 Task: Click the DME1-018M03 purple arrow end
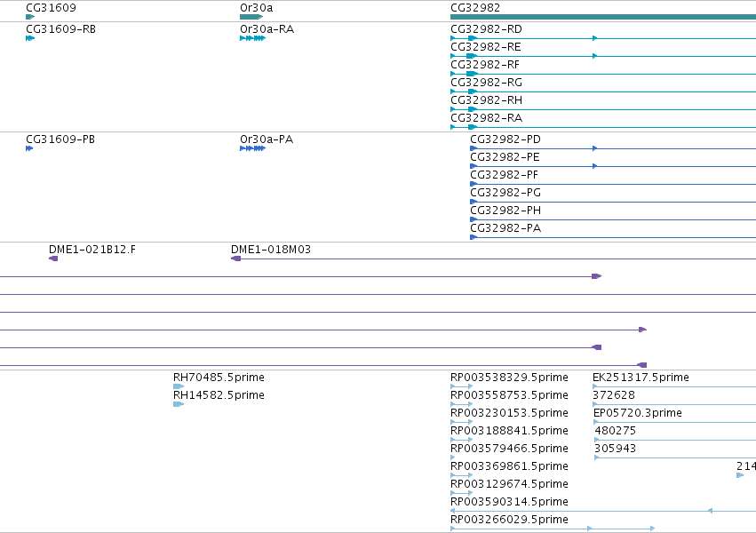(235, 259)
